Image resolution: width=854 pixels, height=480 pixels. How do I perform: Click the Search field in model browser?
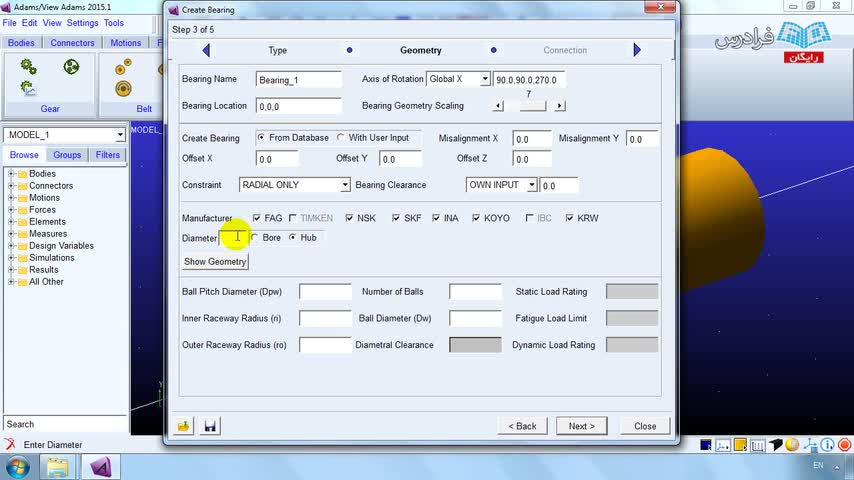[x=65, y=424]
